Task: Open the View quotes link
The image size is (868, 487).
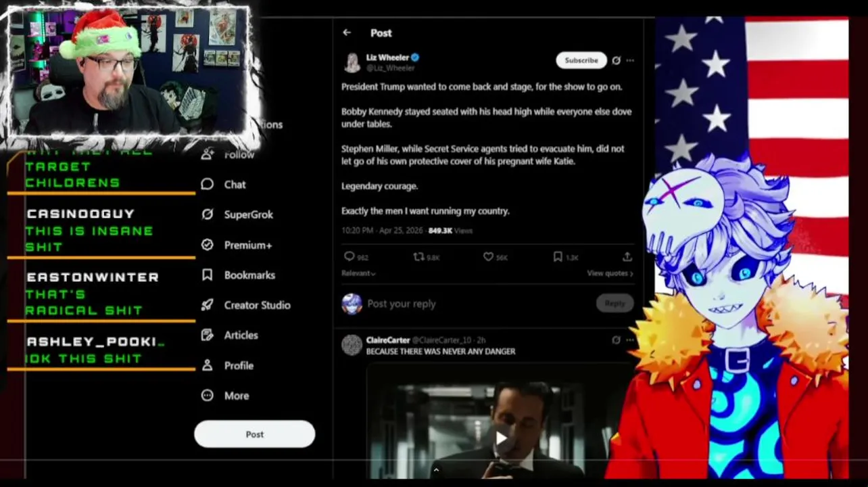Action: tap(610, 273)
